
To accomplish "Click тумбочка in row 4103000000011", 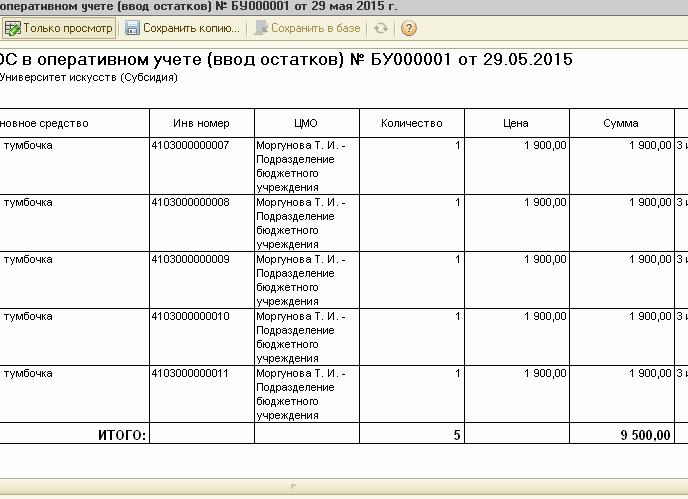I will pos(28,374).
